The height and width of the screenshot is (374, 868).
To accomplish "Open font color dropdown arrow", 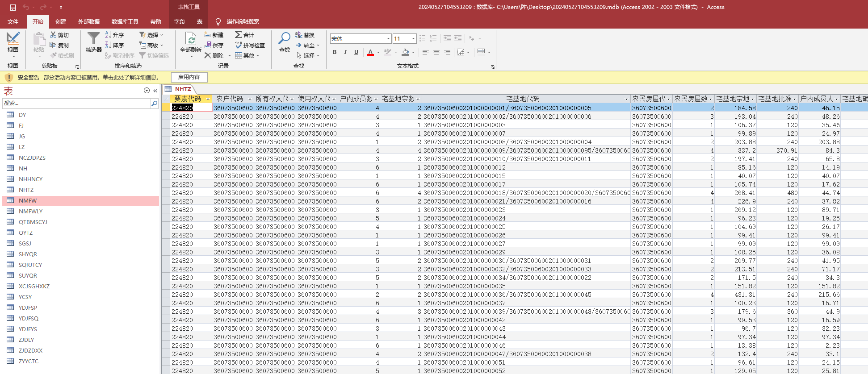I will click(378, 52).
